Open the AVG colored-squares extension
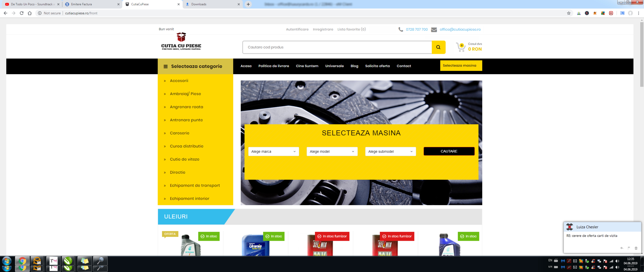644x272 pixels. coord(603,13)
